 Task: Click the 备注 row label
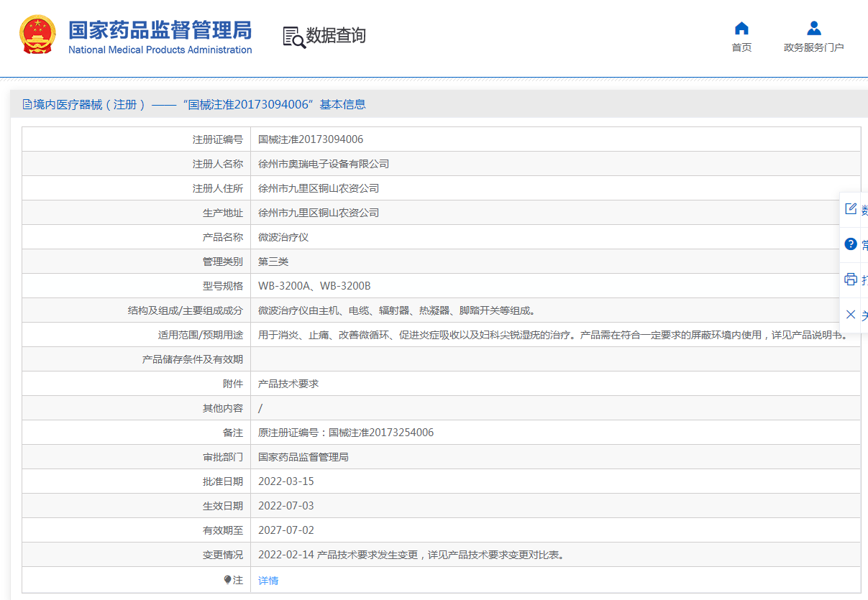click(233, 433)
